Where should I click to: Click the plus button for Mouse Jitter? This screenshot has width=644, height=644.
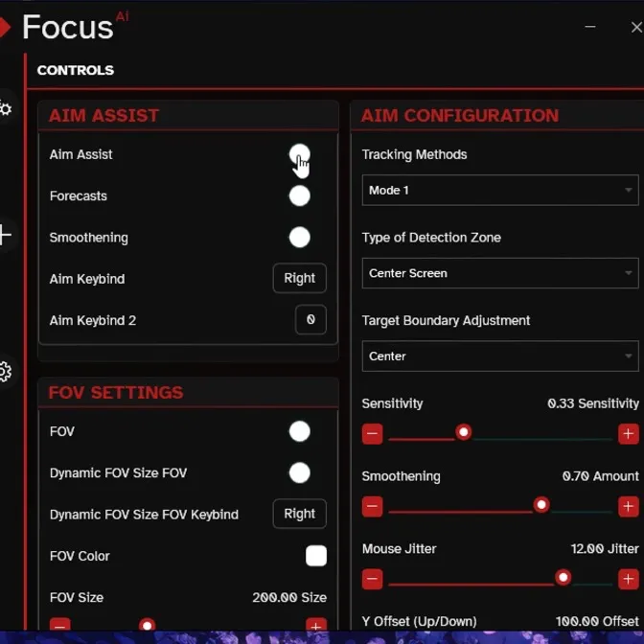point(628,579)
